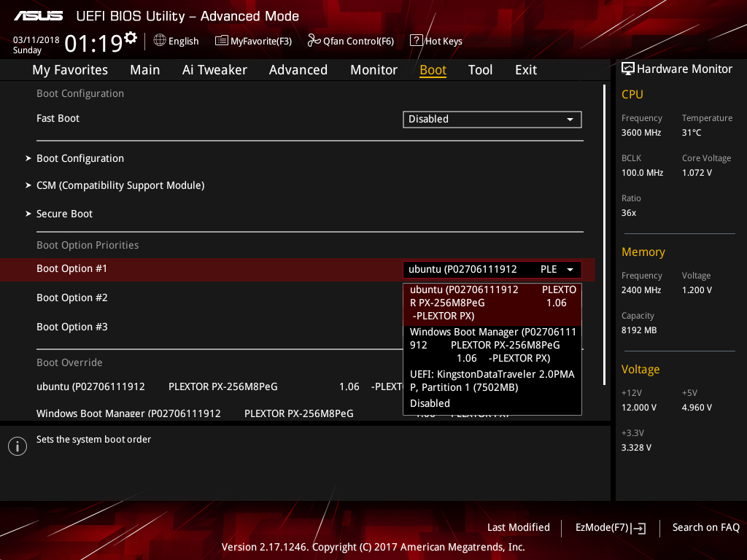
Task: Click the 03/11/2018 date text
Action: point(36,40)
